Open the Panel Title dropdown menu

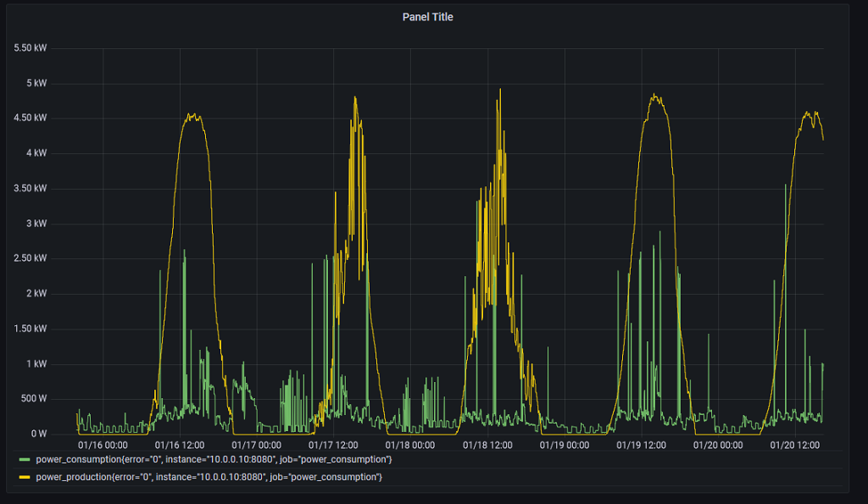[x=427, y=17]
